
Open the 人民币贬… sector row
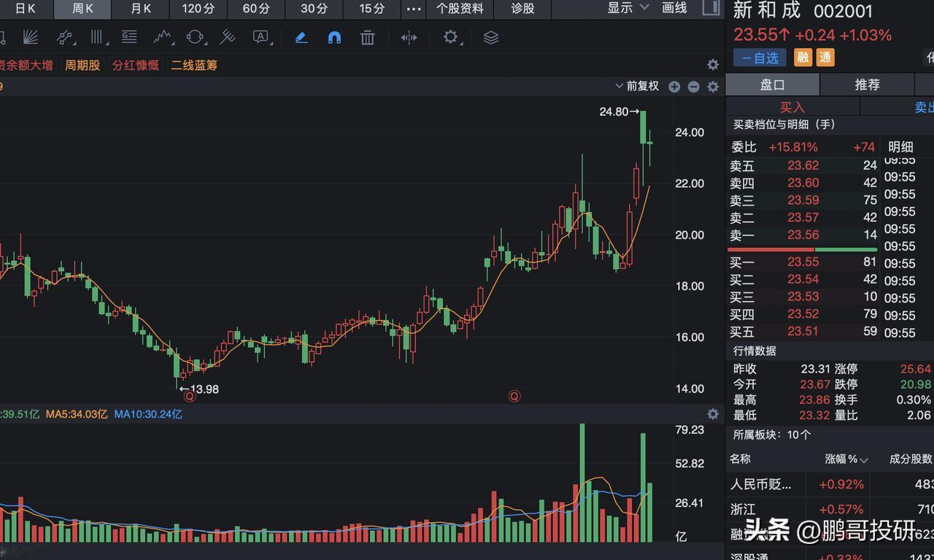830,484
